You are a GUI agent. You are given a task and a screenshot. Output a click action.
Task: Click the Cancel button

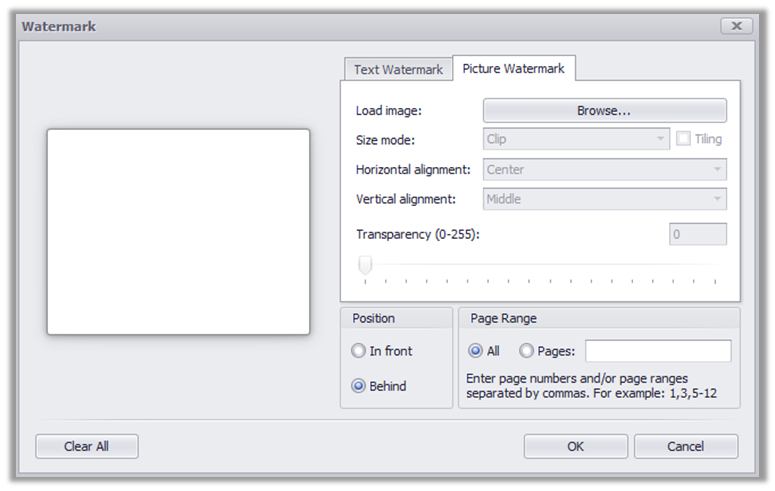pos(686,446)
